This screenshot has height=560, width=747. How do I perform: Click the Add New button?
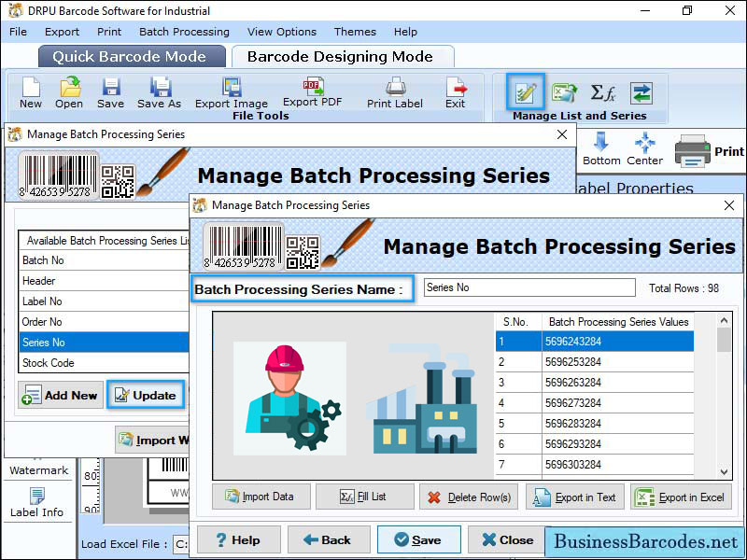61,395
